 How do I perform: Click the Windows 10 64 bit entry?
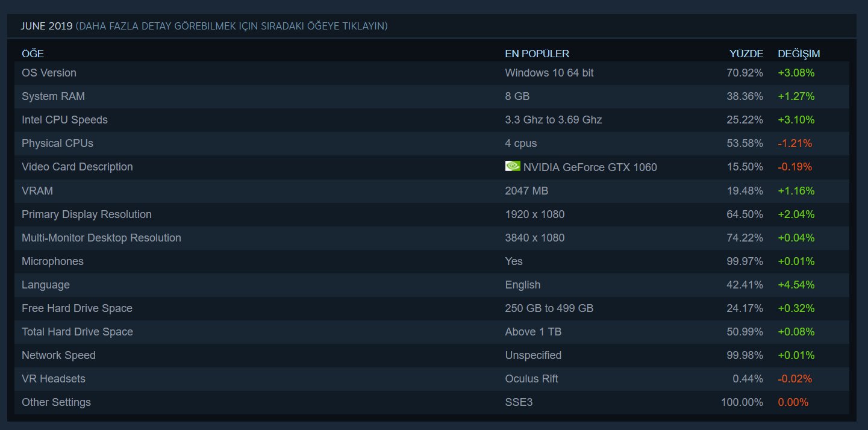pos(549,72)
